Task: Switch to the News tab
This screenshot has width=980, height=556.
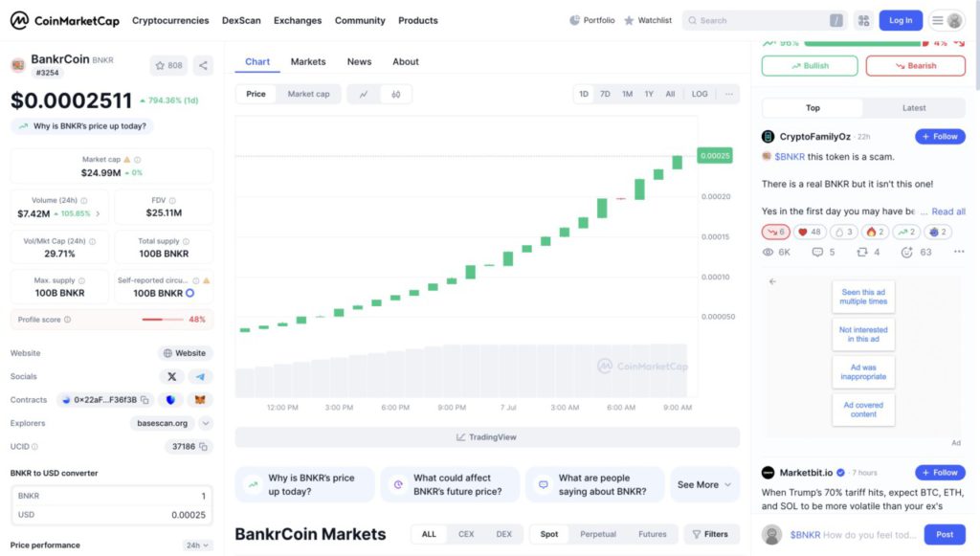Action: click(x=360, y=62)
